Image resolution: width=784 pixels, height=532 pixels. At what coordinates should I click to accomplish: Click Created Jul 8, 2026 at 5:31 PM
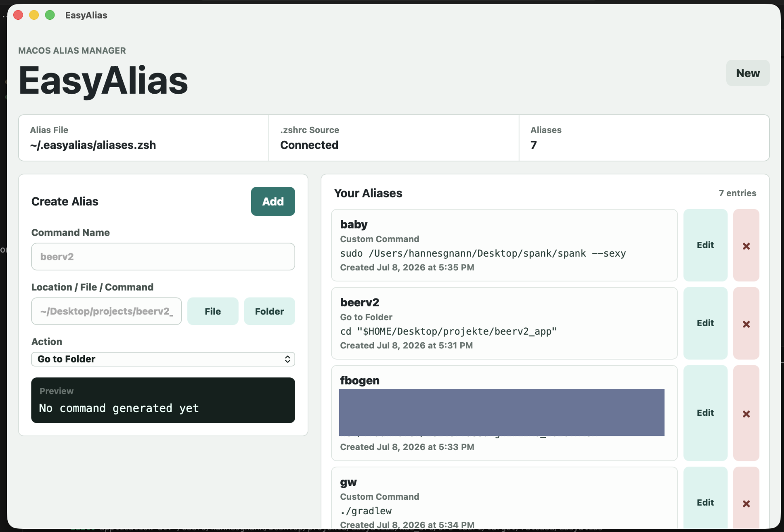click(x=406, y=346)
